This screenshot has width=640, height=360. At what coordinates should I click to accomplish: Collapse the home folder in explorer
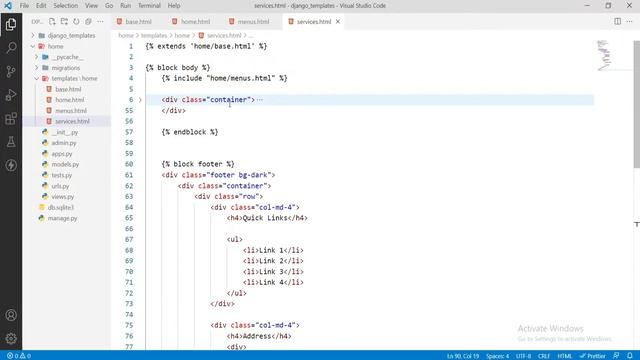33,46
